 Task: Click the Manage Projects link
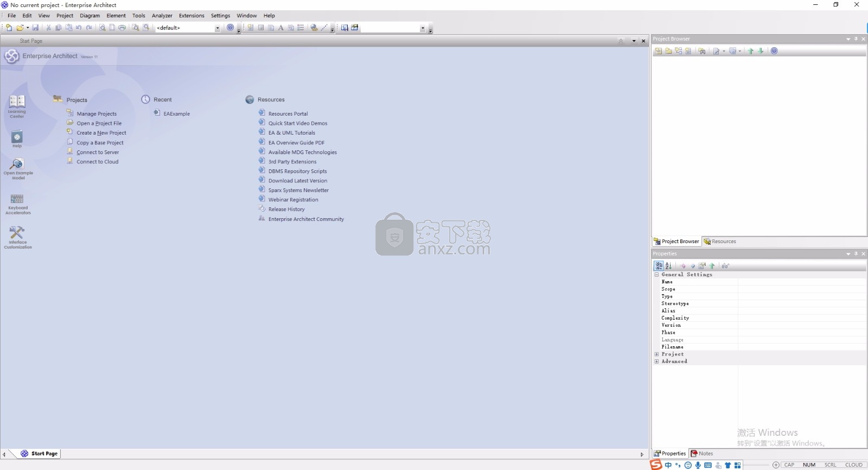[x=97, y=114]
